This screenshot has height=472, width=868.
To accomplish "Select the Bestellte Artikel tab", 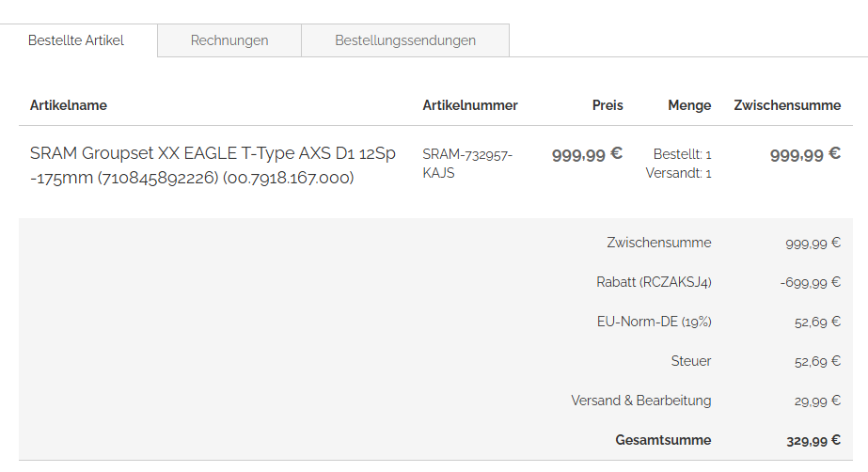I will click(x=76, y=40).
